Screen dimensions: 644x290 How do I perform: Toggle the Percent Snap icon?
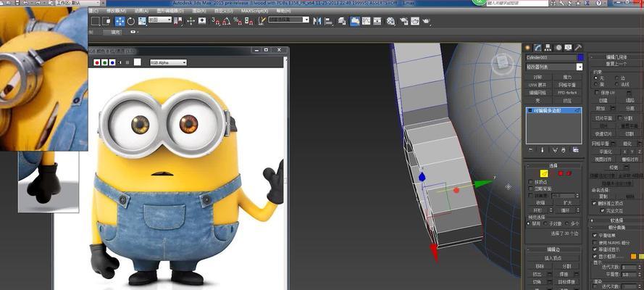[x=238, y=21]
